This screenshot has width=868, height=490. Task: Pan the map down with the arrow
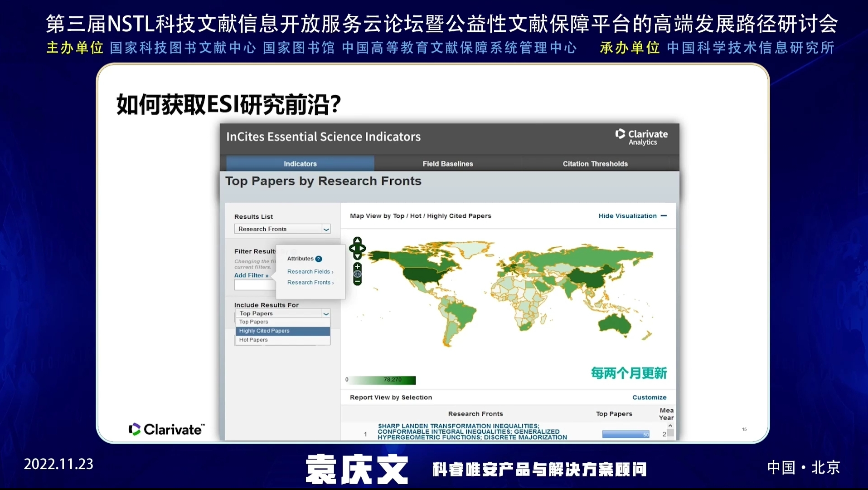(357, 256)
